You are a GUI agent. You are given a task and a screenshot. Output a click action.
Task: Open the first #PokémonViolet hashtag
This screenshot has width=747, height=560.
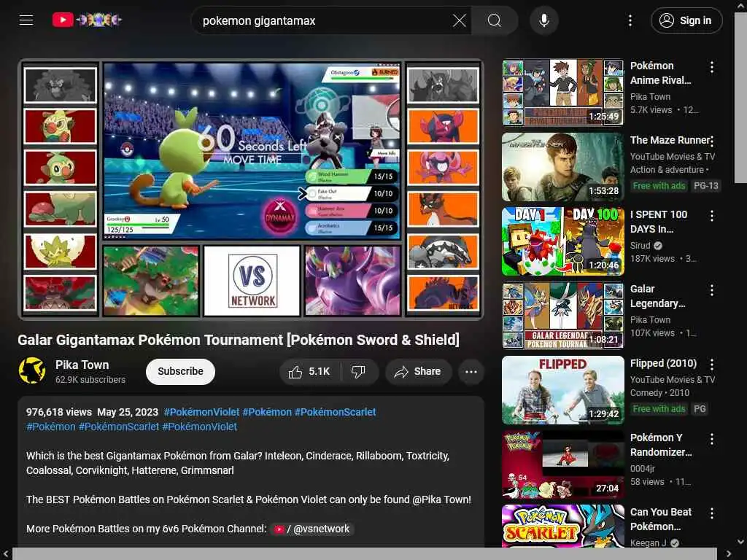[201, 413]
